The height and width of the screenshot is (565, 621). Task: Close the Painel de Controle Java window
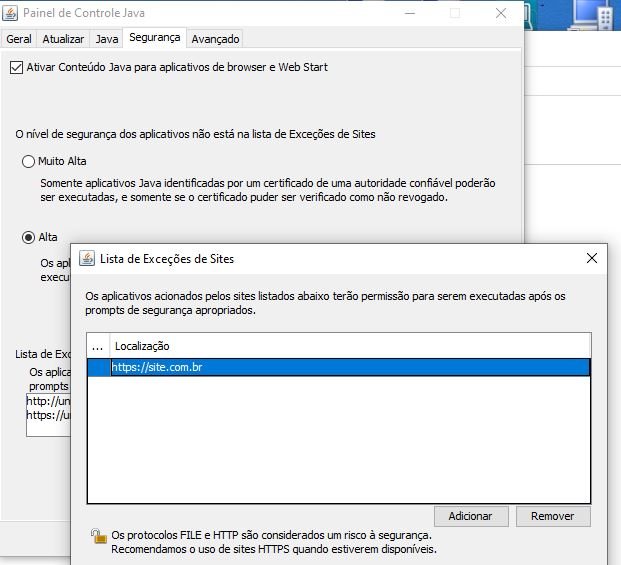501,13
